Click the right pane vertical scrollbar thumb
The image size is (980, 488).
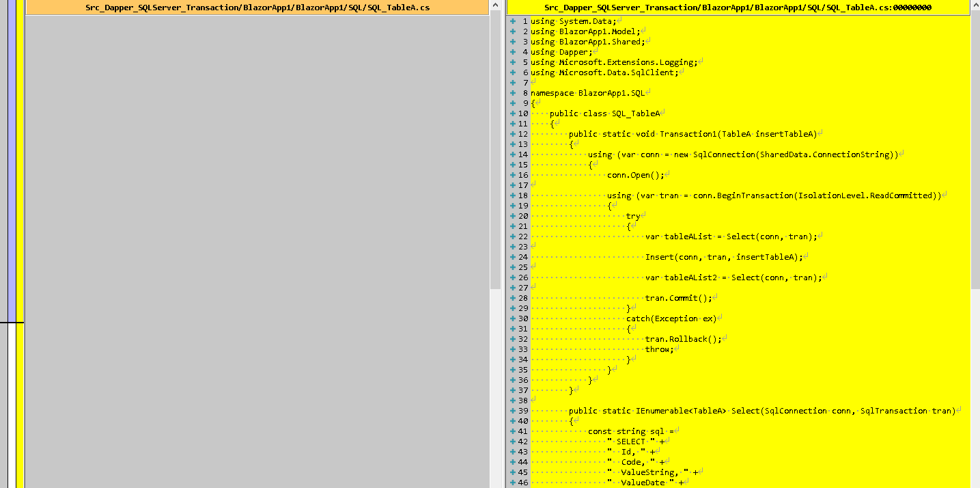click(975, 152)
